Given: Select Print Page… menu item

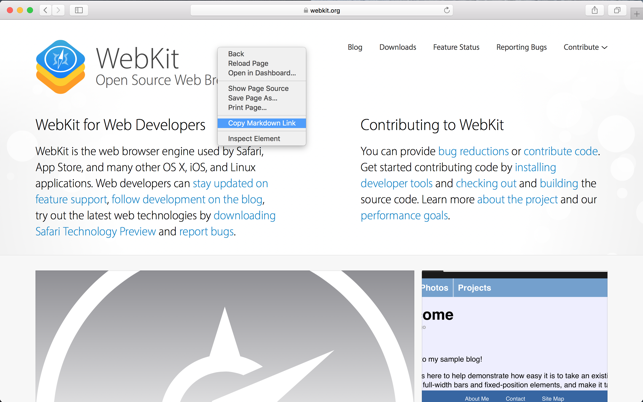Looking at the screenshot, I should [262, 107].
